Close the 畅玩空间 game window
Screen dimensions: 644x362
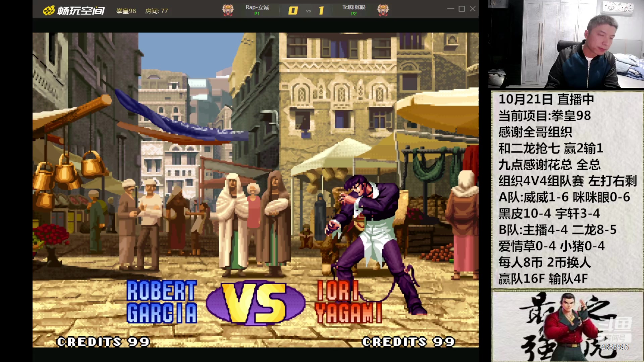(473, 9)
